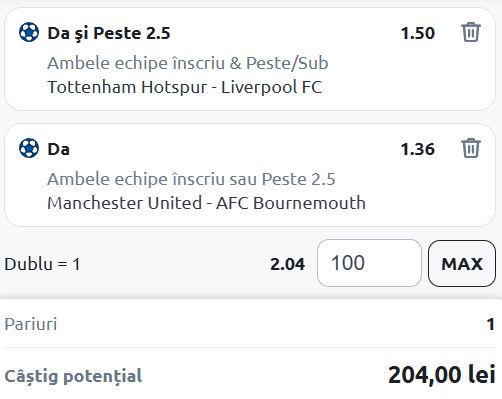Screen dimensions: 502x399
Task: Click the football icon beside Da și Peste 2.5
Action: pyautogui.click(x=29, y=32)
